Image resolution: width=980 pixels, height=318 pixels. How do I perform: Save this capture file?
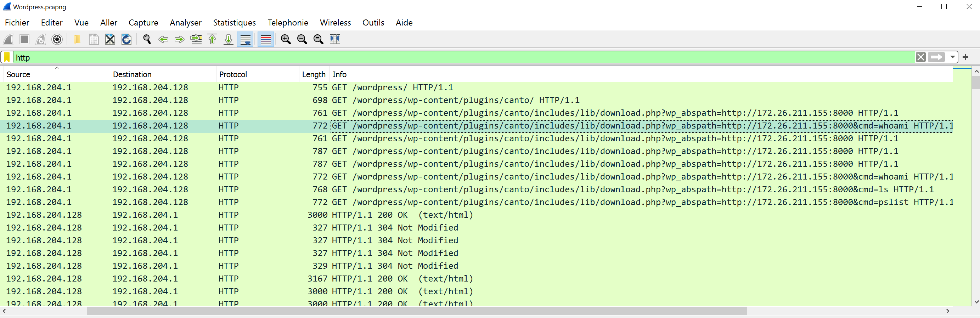pyautogui.click(x=94, y=39)
